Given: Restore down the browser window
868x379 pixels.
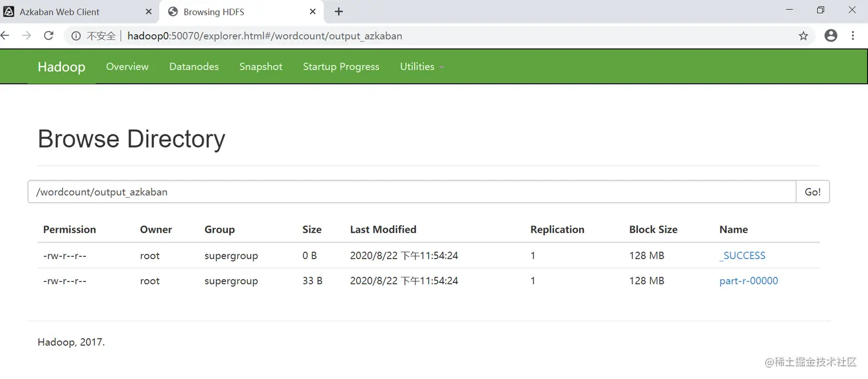Looking at the screenshot, I should 820,10.
